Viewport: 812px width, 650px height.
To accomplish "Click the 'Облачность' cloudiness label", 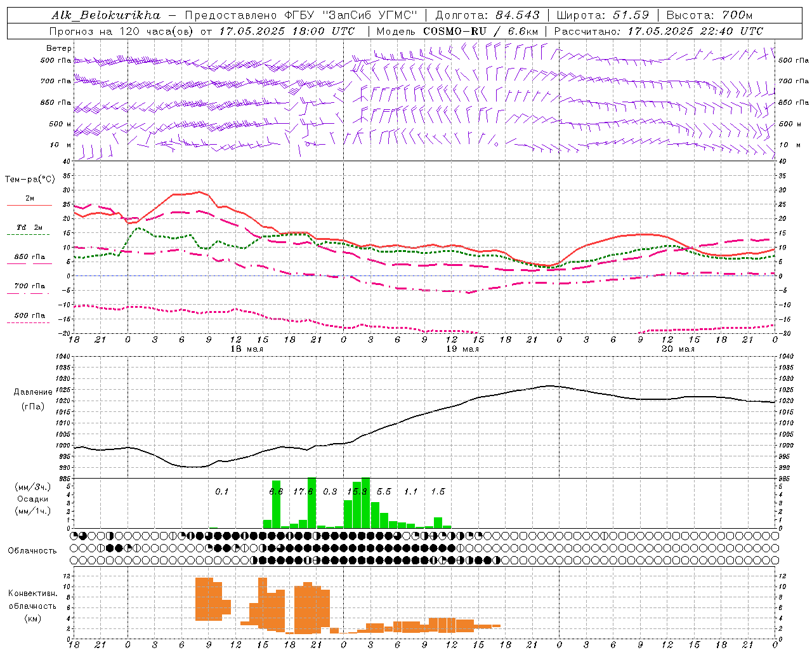I will point(32,550).
